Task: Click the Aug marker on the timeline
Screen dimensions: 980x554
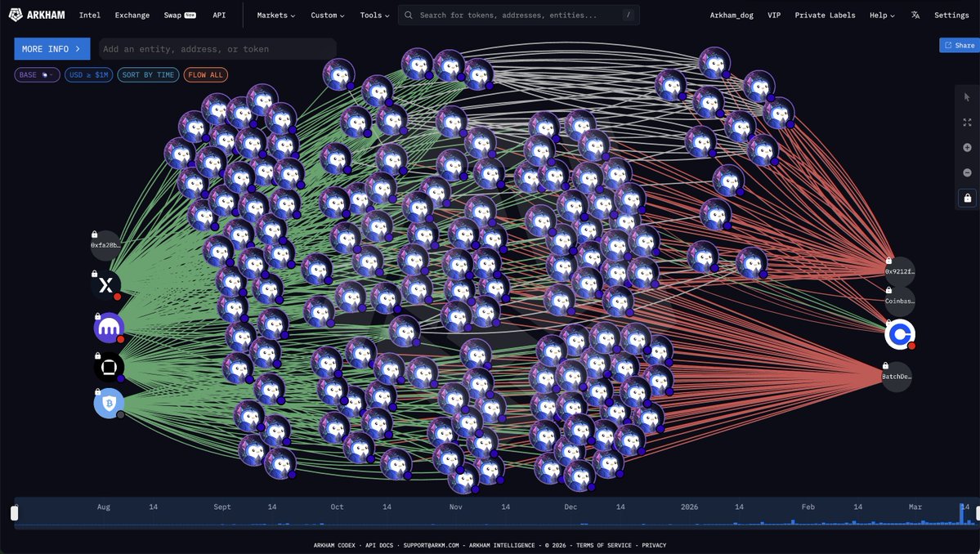Action: click(x=104, y=507)
